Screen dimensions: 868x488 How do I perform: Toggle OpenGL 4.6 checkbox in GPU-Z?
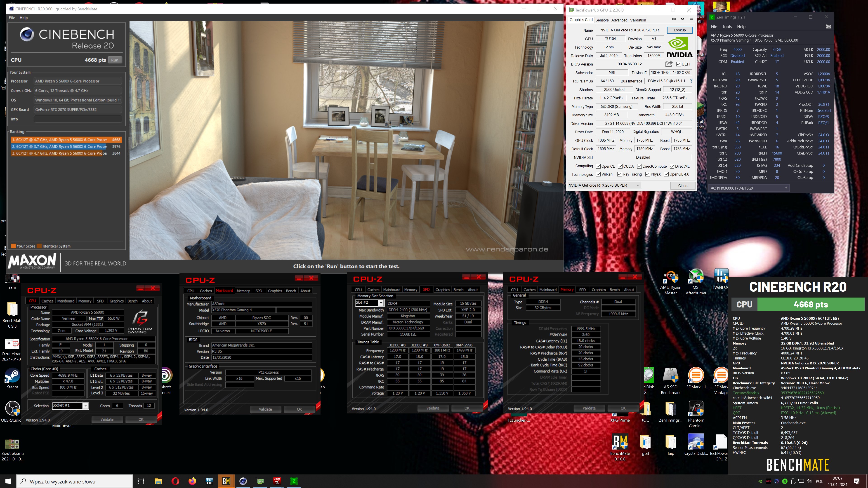(x=667, y=174)
